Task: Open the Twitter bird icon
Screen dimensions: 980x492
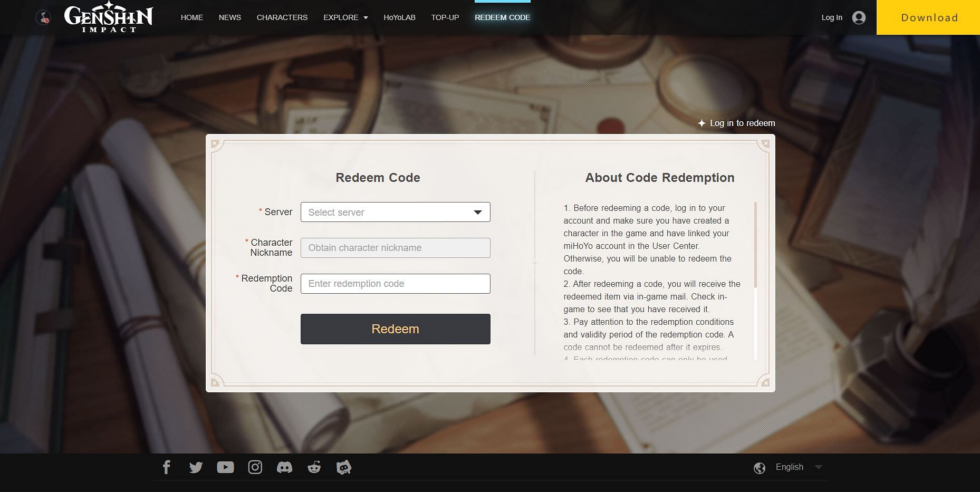Action: coord(196,467)
